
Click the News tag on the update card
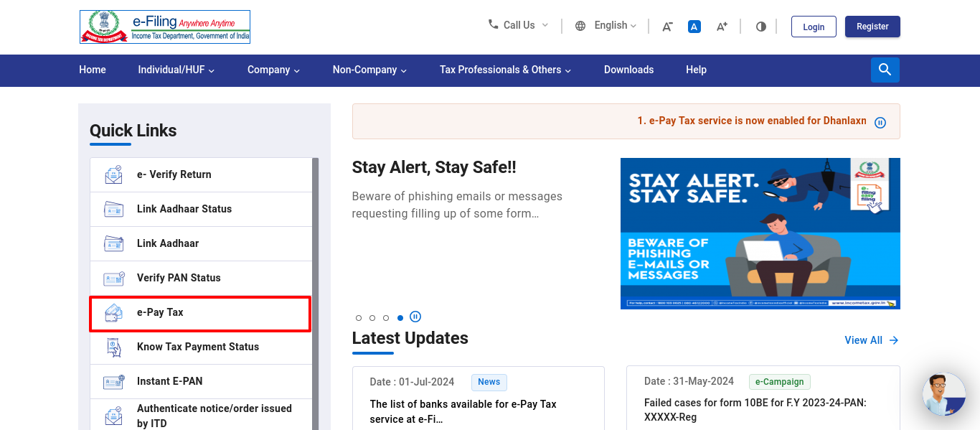point(489,382)
